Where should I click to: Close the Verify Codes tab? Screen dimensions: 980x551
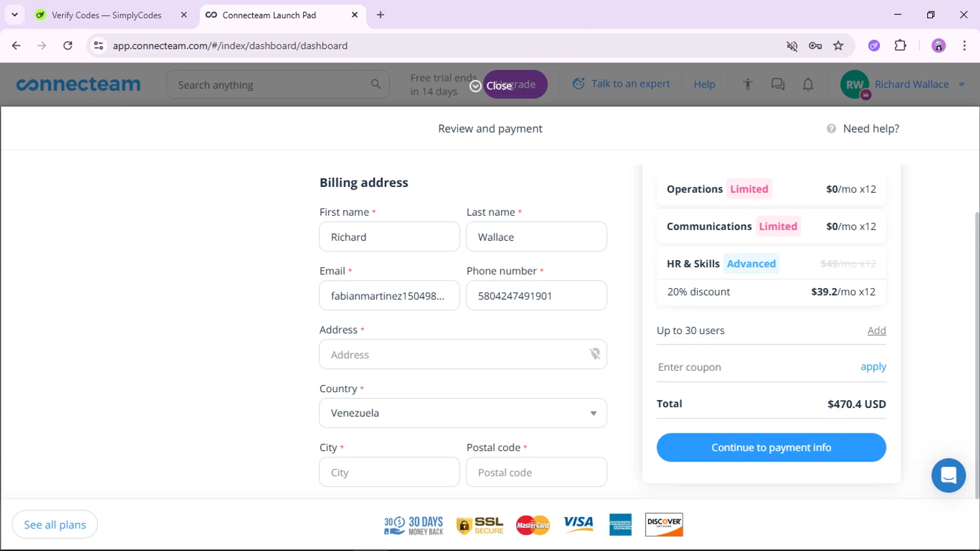click(x=184, y=15)
